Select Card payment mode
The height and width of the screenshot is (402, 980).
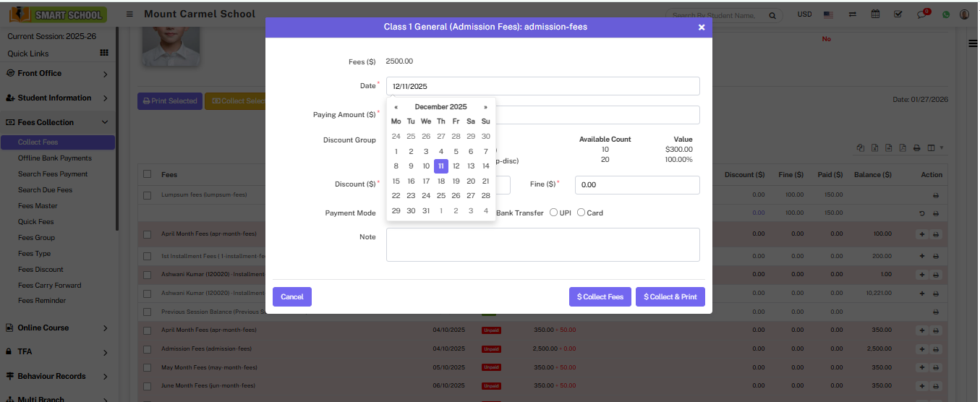point(581,213)
